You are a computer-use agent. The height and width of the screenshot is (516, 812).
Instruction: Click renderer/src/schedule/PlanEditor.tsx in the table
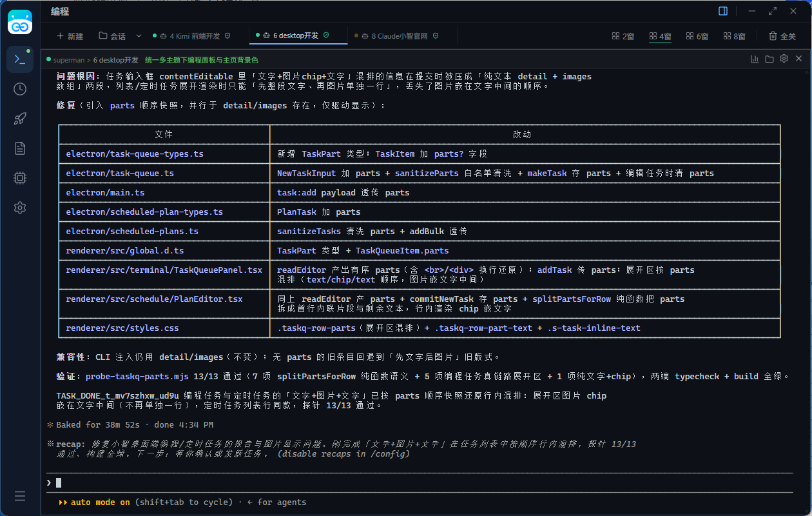tap(154, 299)
